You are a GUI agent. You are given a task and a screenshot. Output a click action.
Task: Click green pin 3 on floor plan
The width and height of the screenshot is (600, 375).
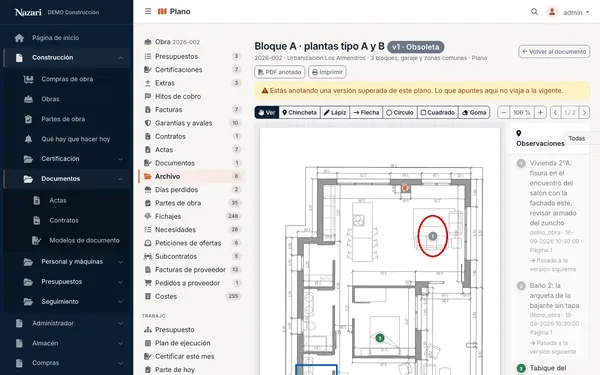click(x=380, y=338)
